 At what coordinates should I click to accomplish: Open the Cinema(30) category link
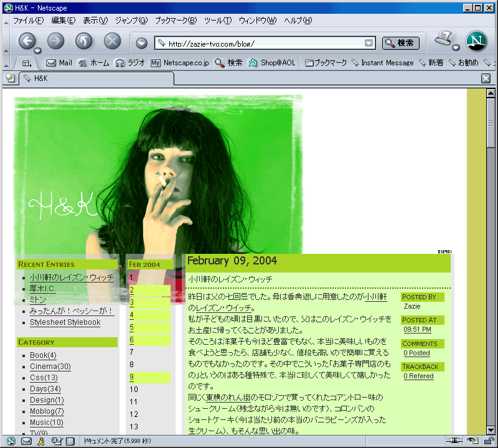coord(50,366)
